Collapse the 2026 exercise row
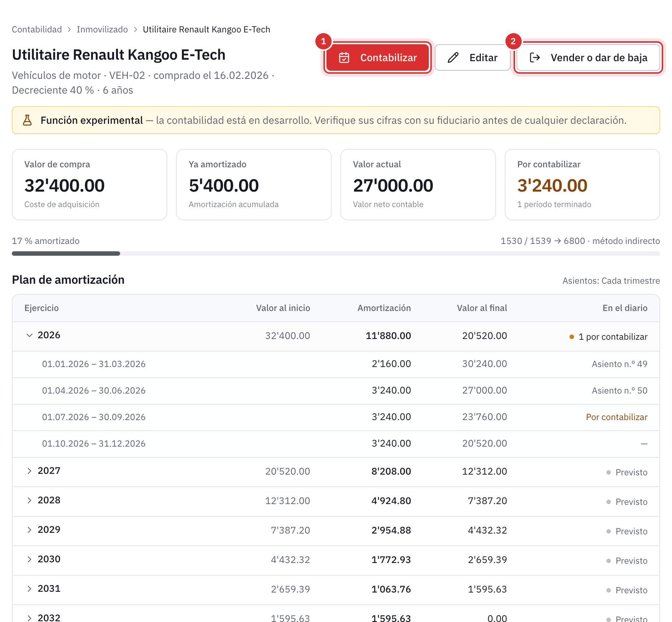The height and width of the screenshot is (622, 672). pos(29,335)
